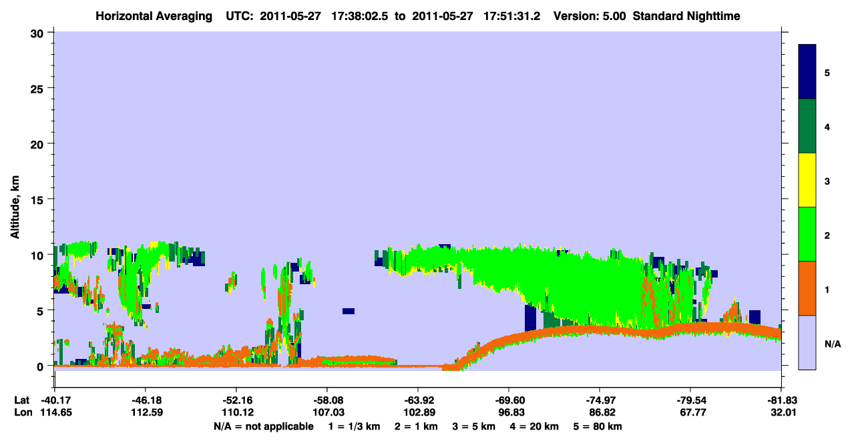Click the lavender N/A colorbar segment
Screen dimensions: 868x445
[x=807, y=342]
